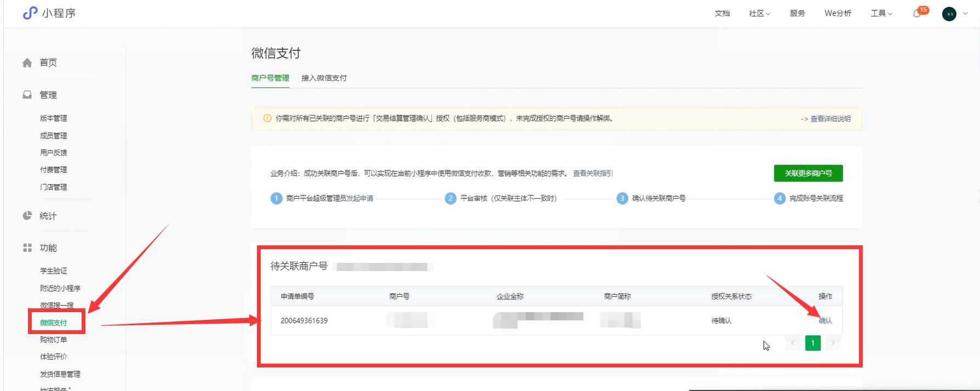Click step 3 确认待关联商户号 text
The height and width of the screenshot is (391, 980).
pyautogui.click(x=659, y=198)
